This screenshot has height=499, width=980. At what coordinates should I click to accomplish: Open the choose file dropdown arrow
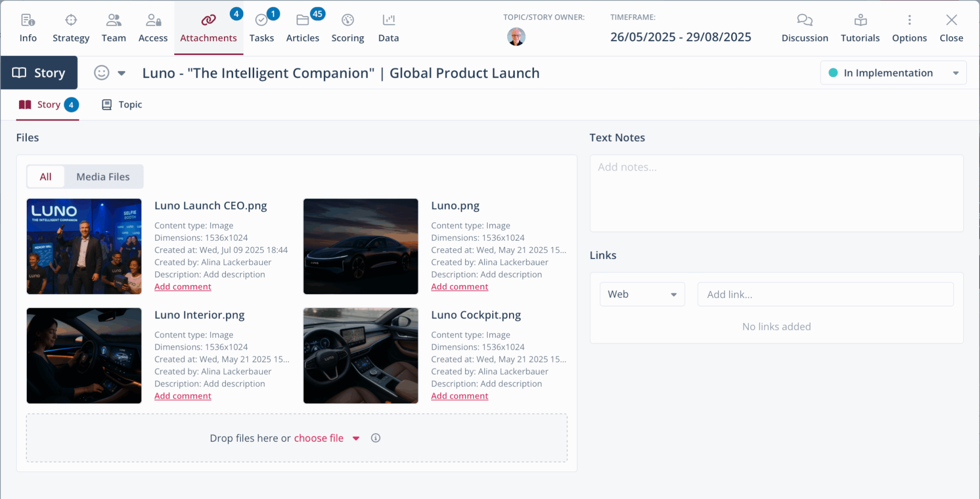point(356,438)
